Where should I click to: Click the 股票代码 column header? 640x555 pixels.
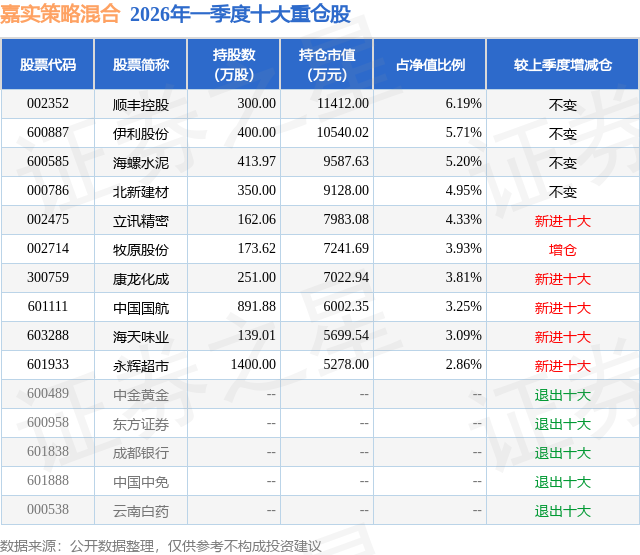[x=48, y=64]
